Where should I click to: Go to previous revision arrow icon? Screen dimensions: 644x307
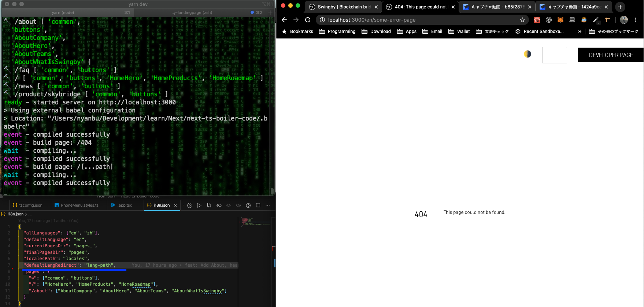click(219, 206)
